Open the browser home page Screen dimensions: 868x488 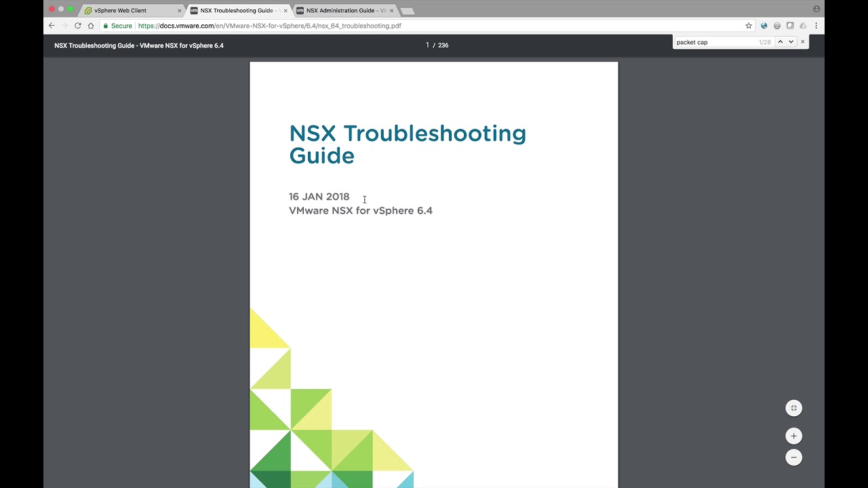(91, 26)
